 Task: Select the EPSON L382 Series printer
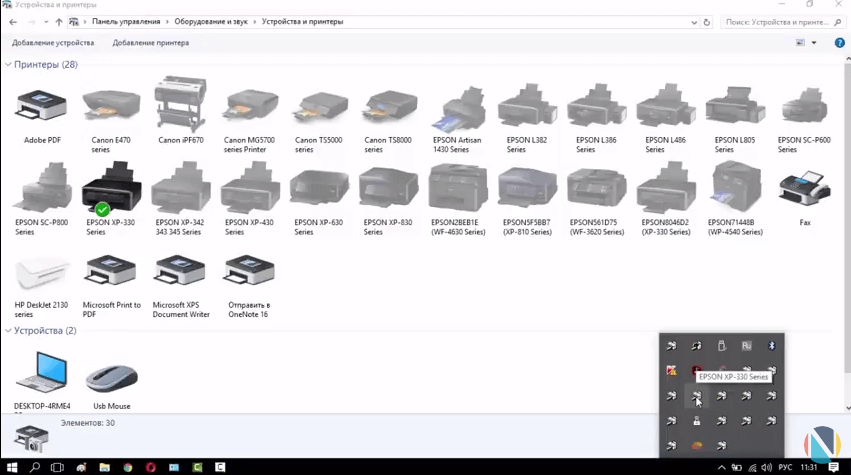coord(527,118)
